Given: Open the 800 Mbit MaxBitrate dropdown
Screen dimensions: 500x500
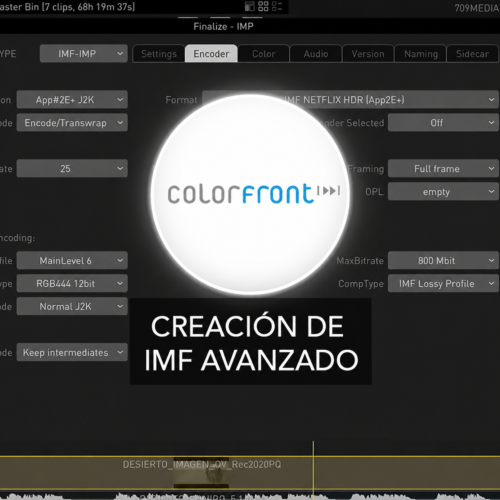Looking at the screenshot, I should point(443,260).
